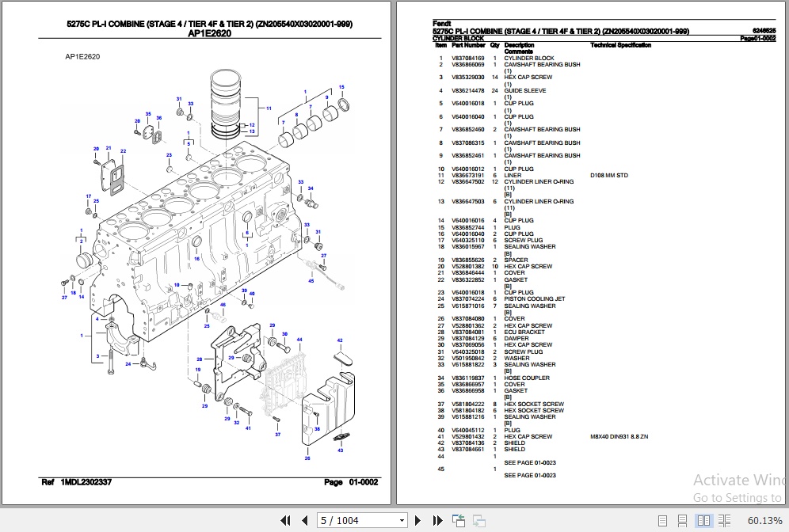Screen dimensions: 789x532
Task: Jump to the last page
Action: click(437, 520)
